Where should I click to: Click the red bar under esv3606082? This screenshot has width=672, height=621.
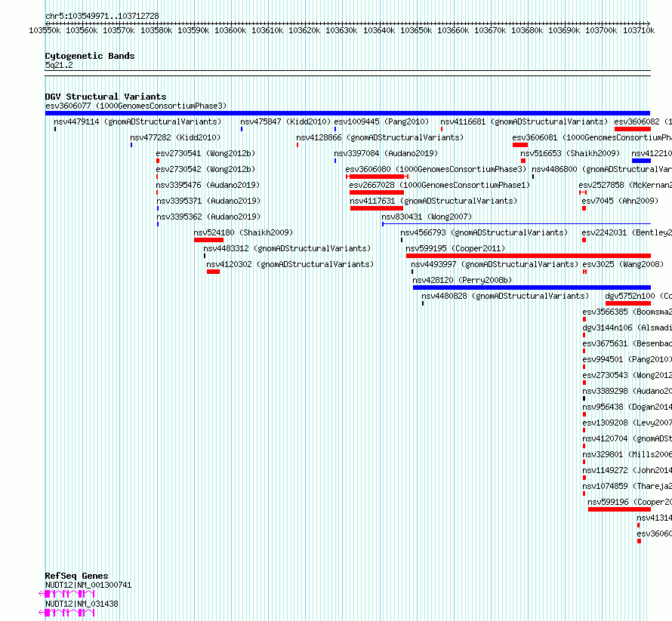tap(633, 129)
